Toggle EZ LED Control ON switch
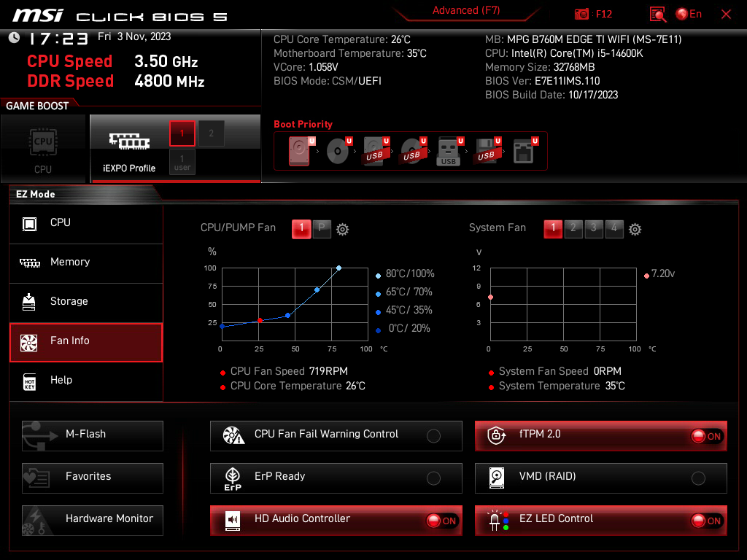This screenshot has height=560, width=747. point(708,521)
